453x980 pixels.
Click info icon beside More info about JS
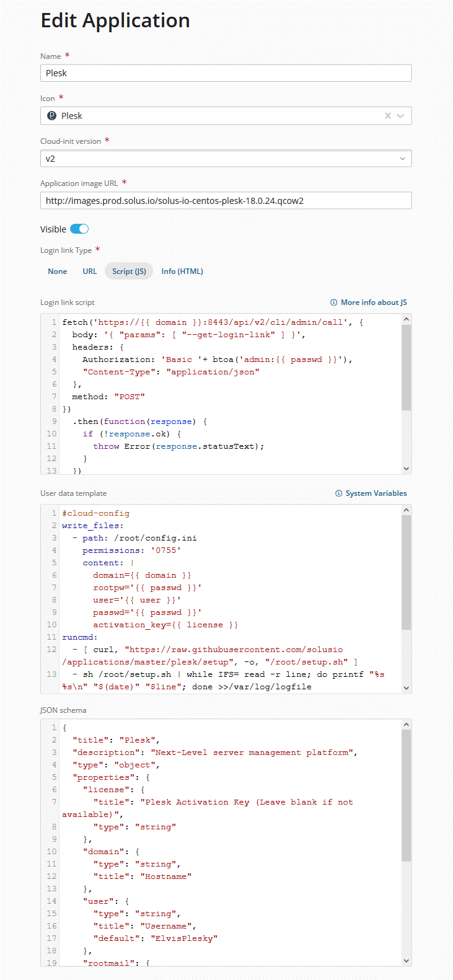[x=334, y=302]
